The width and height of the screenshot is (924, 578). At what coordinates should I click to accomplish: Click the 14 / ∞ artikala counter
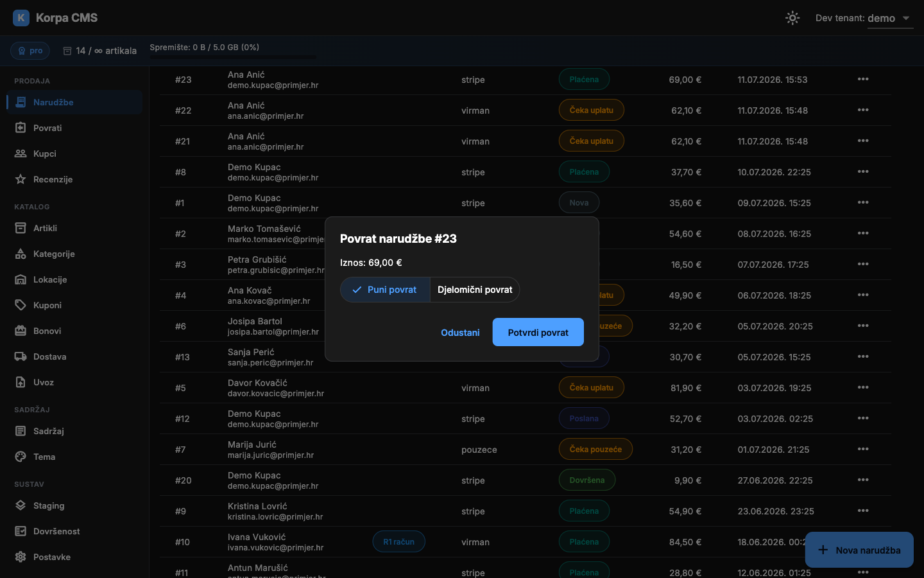coord(100,51)
